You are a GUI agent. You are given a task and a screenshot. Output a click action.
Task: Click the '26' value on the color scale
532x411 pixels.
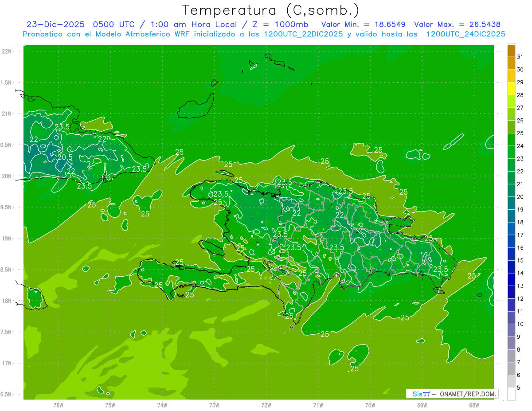pos(520,121)
